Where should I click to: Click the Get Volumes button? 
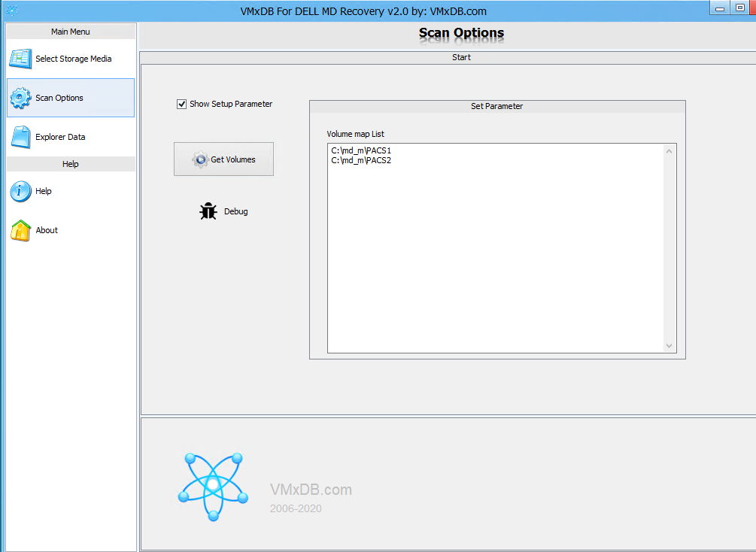[x=223, y=159]
